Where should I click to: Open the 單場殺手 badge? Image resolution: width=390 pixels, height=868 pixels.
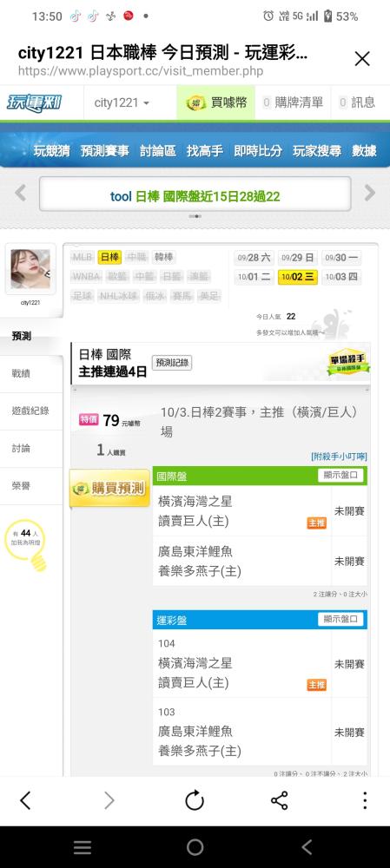coord(348,363)
